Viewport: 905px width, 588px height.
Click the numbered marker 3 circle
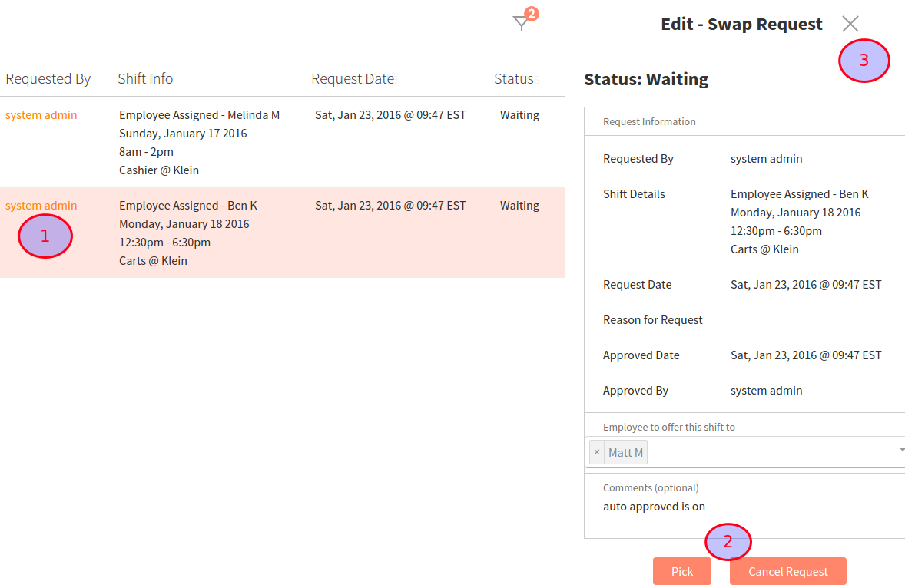point(864,61)
